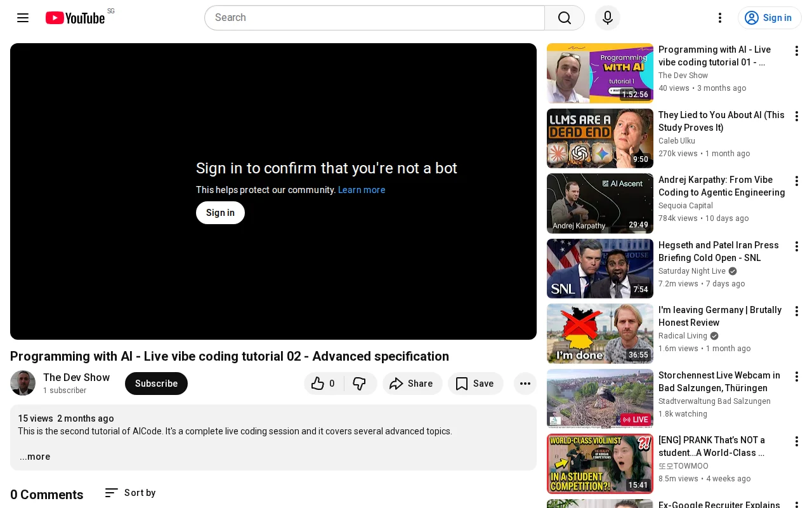Open I'm leaving Germany thumbnail

click(600, 333)
